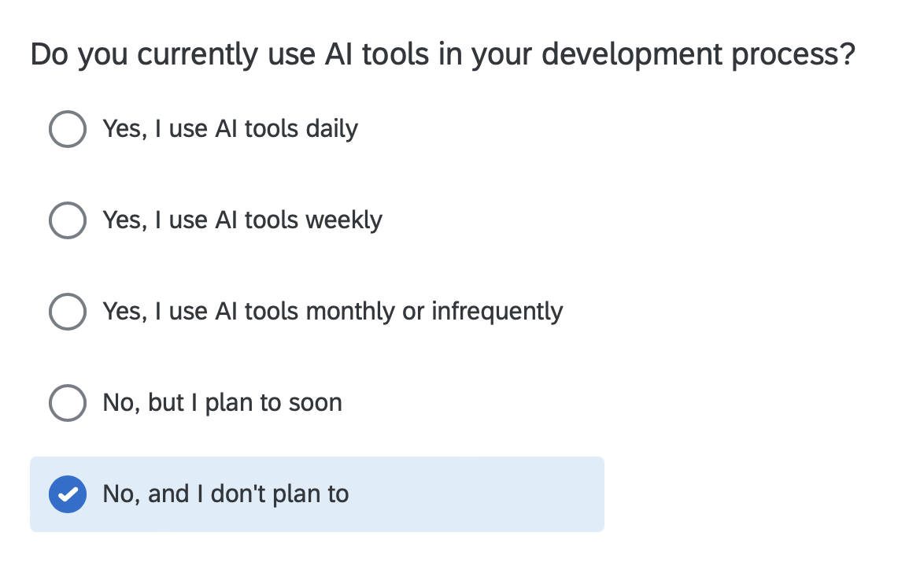
Task: Select the "No, but I plan to soon" radio circle
Action: pos(68,403)
